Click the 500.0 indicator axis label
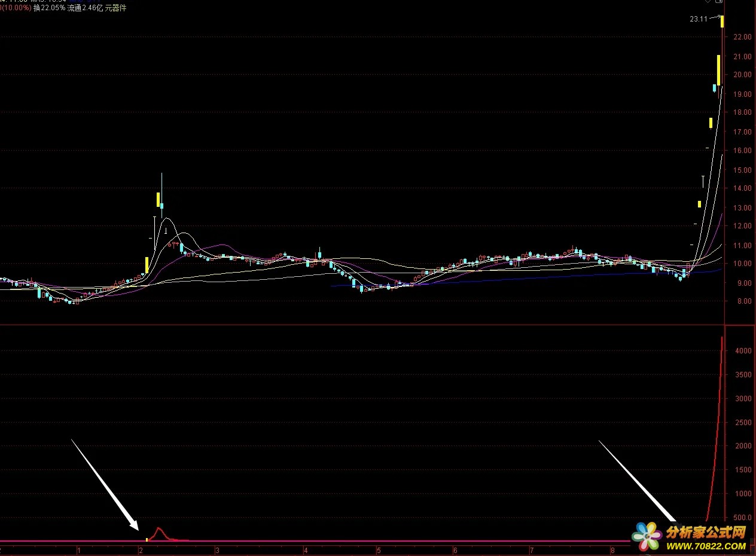Screen dimensions: 756x556 coord(742,518)
